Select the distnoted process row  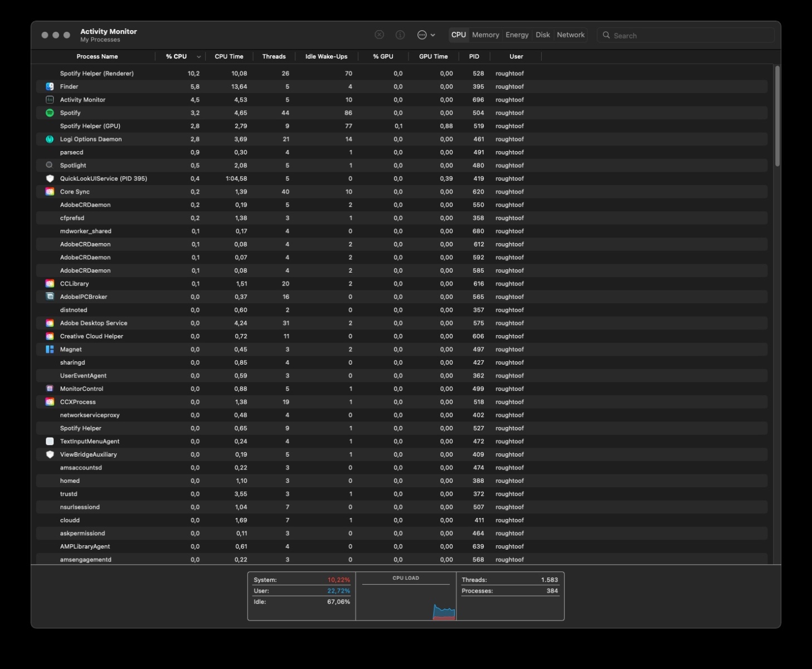402,310
